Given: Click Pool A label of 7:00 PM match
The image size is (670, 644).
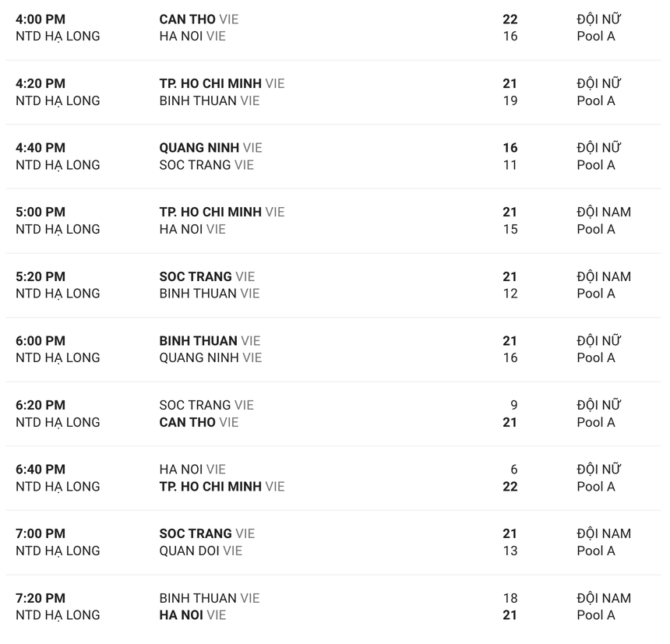Looking at the screenshot, I should point(596,551).
